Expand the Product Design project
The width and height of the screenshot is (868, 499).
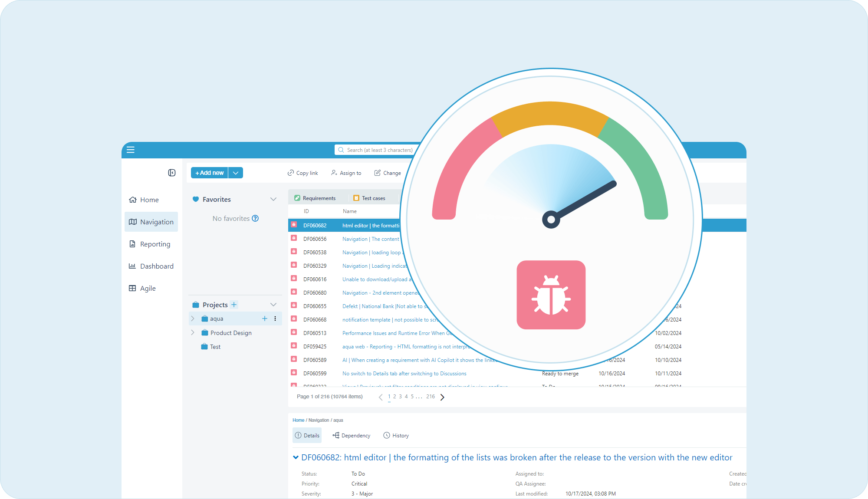click(193, 333)
